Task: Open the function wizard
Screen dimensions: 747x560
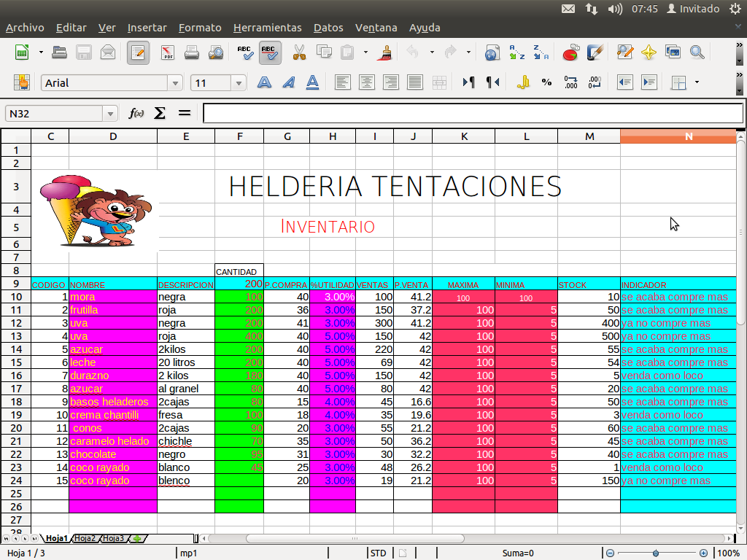Action: tap(135, 113)
